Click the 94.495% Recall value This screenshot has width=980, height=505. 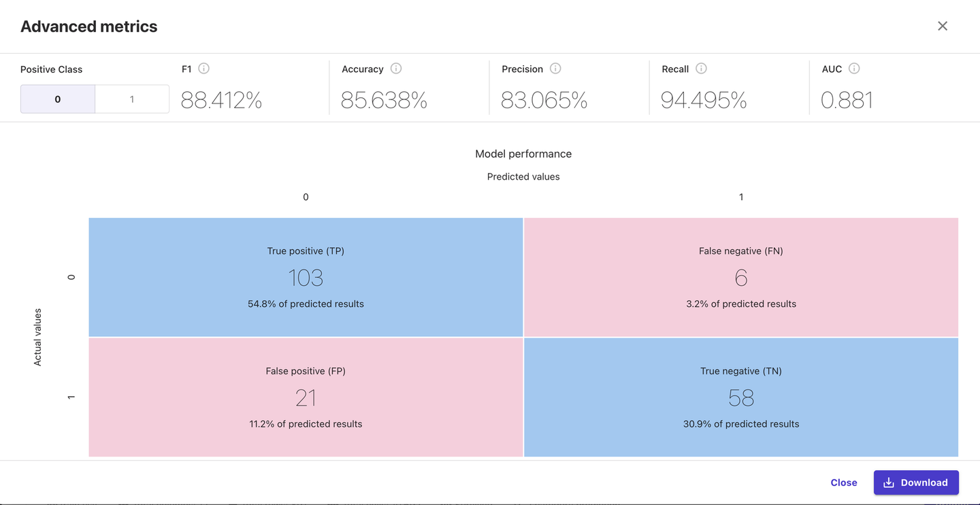(704, 101)
